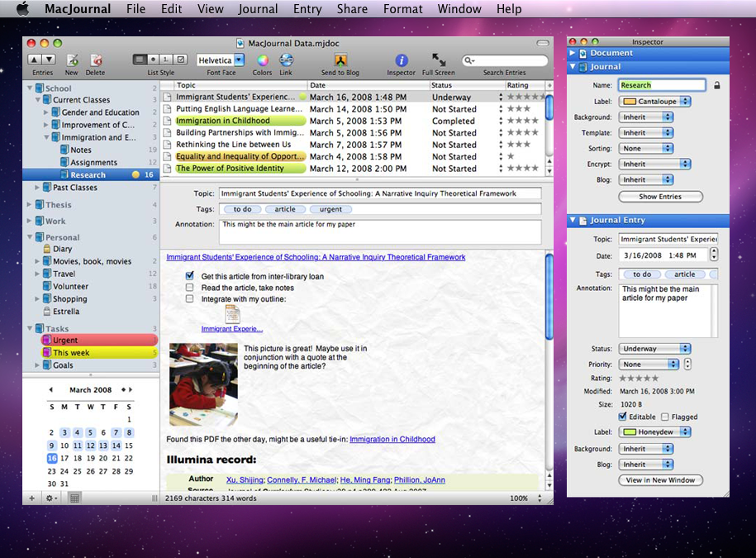The image size is (756, 558).
Task: Click the zoom percentage stepper at 100%
Action: point(540,498)
